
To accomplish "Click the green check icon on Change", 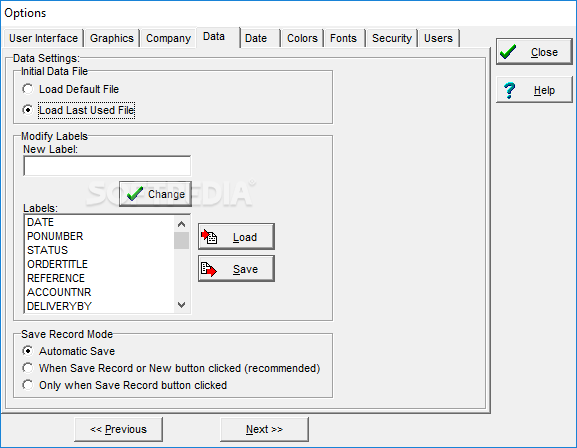I will (135, 194).
